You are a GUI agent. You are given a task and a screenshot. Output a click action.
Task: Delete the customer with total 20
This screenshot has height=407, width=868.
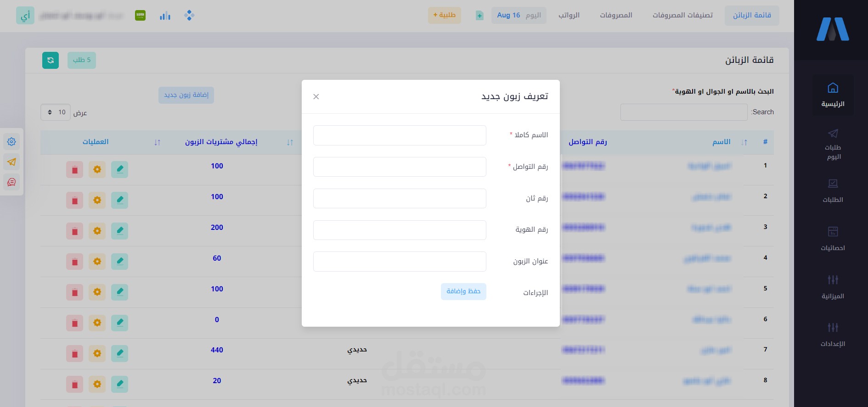pos(74,385)
